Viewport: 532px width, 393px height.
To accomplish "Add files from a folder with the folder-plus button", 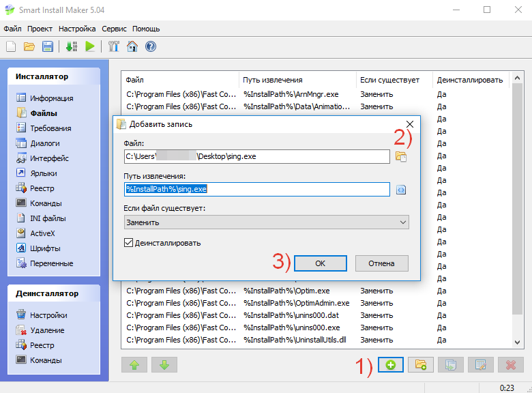I will click(x=421, y=365).
